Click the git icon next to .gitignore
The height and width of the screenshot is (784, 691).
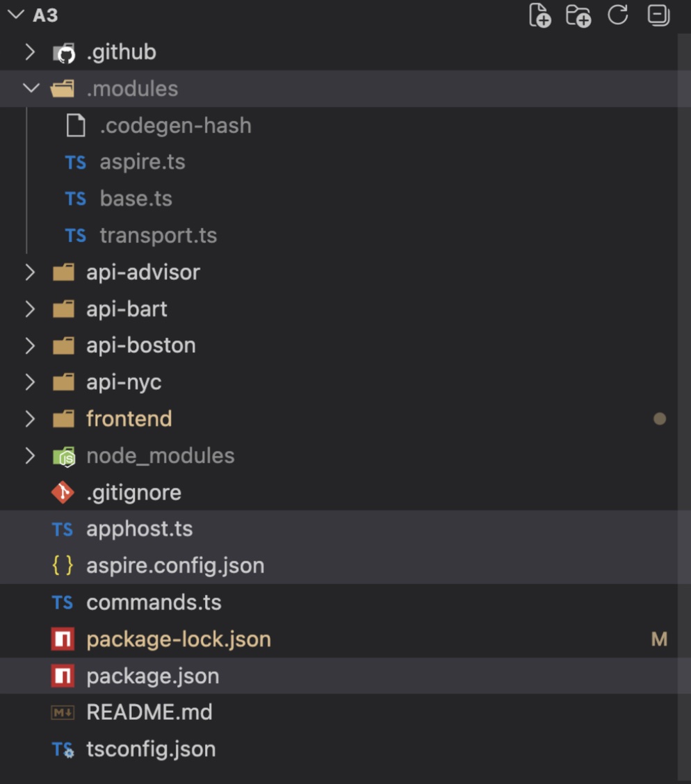click(x=61, y=492)
